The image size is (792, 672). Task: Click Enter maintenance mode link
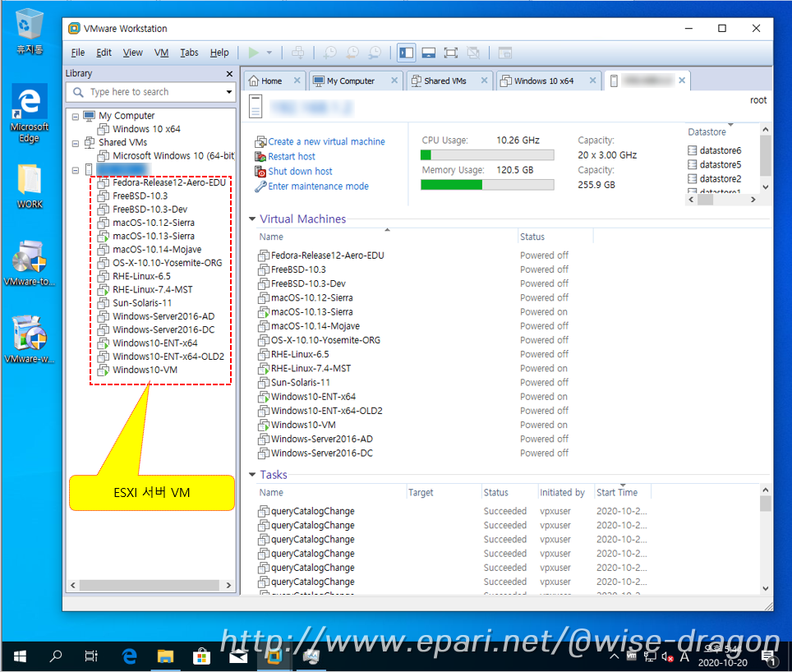coord(318,186)
